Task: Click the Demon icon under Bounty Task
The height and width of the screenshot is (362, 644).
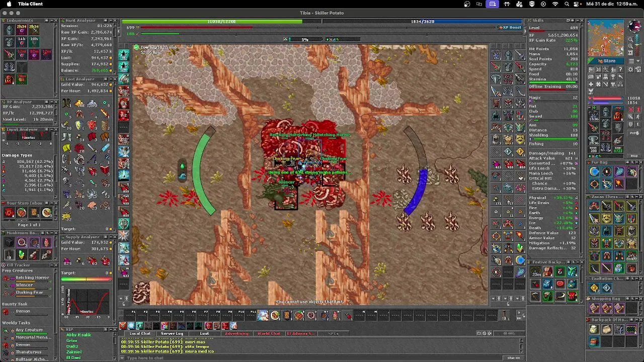Action: [x=7, y=311]
